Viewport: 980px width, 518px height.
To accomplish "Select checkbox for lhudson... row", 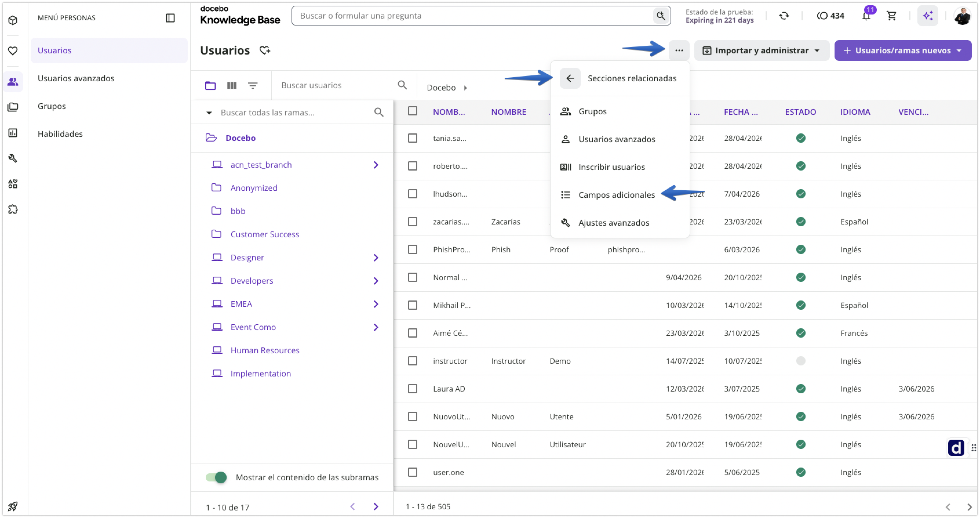I will 412,193.
